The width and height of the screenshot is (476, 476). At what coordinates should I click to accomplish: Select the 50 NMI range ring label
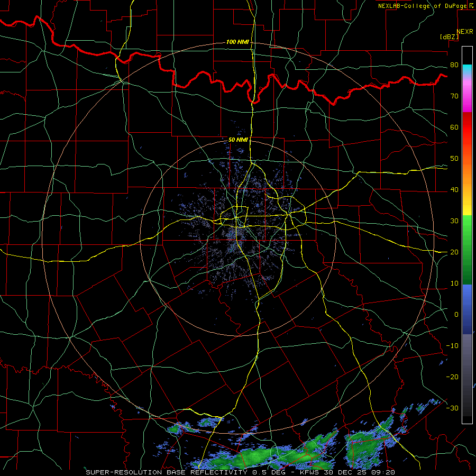click(x=238, y=140)
